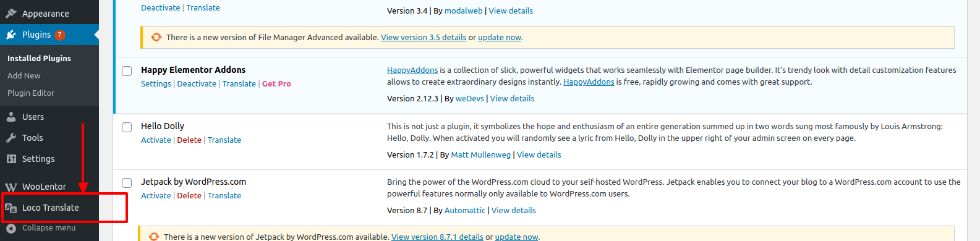Click the Jetpack update refresh icon
The image size is (980, 241).
click(x=154, y=237)
